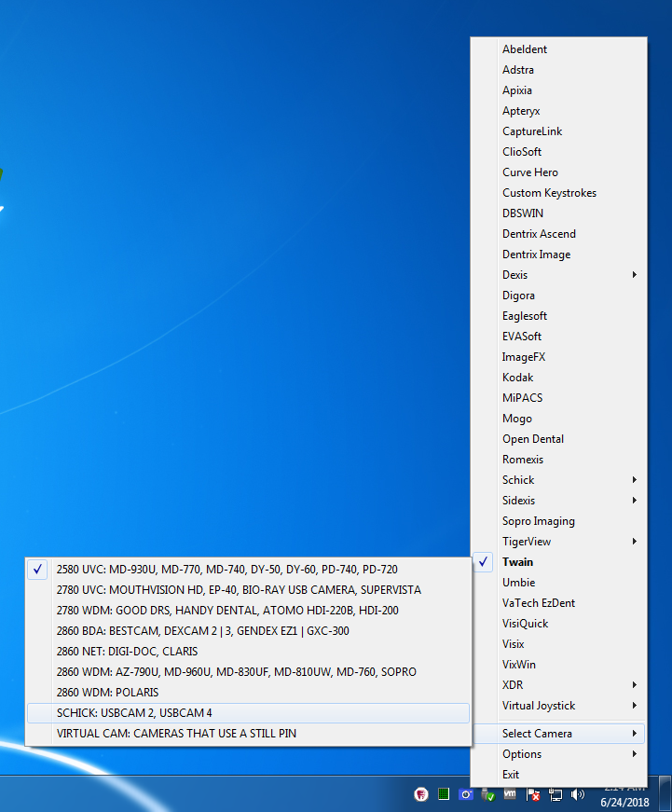Select 2860 WDM: POLARIS camera
Screen dimensions: 672x812
coord(249,693)
